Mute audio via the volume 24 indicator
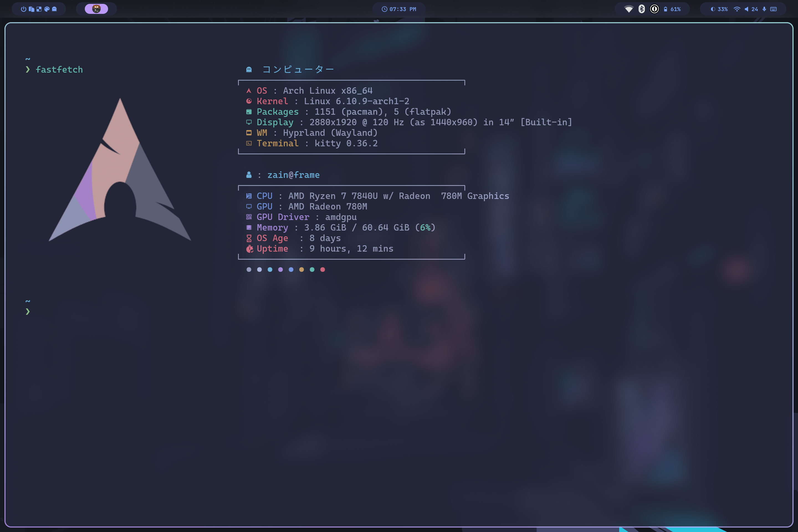The image size is (798, 532). (x=751, y=9)
